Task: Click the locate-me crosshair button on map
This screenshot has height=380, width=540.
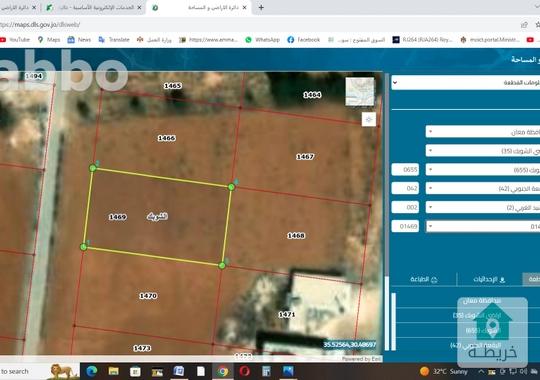Action: tap(368, 120)
